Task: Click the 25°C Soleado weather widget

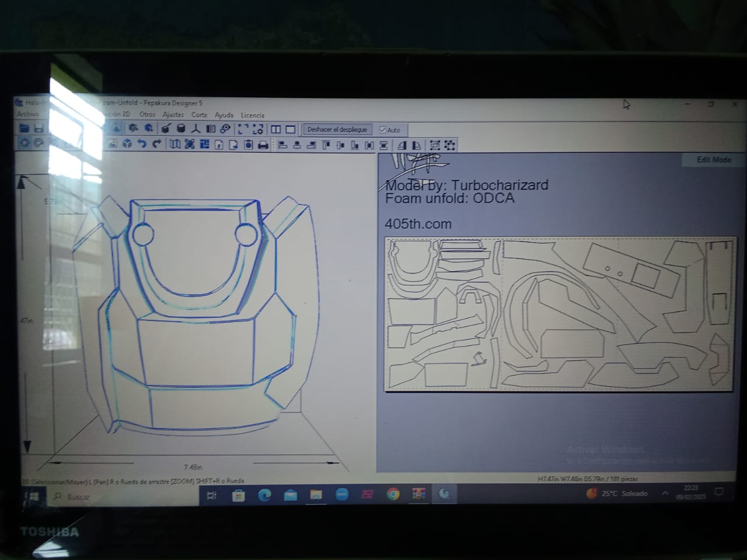Action: [617, 494]
